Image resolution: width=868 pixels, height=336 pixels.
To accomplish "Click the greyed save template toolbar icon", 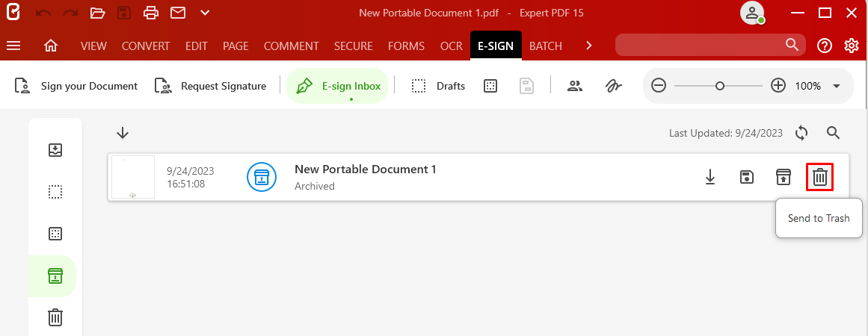I will tap(526, 86).
